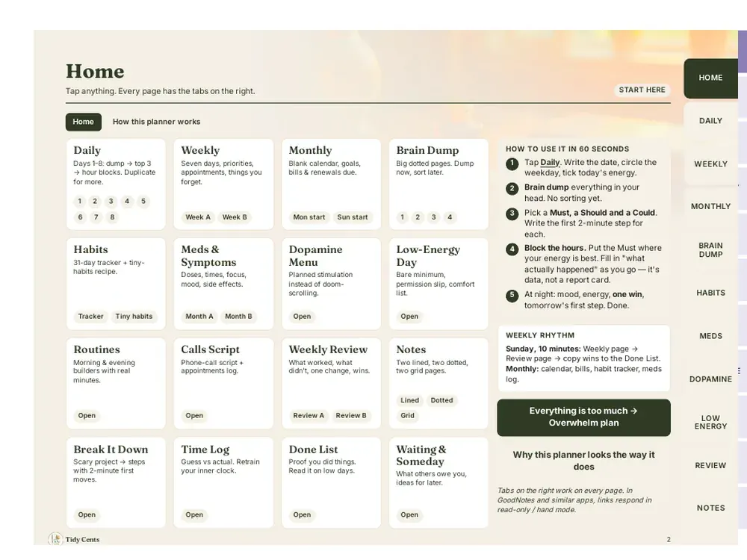Switch to the DAILY side tab

pyautogui.click(x=710, y=121)
